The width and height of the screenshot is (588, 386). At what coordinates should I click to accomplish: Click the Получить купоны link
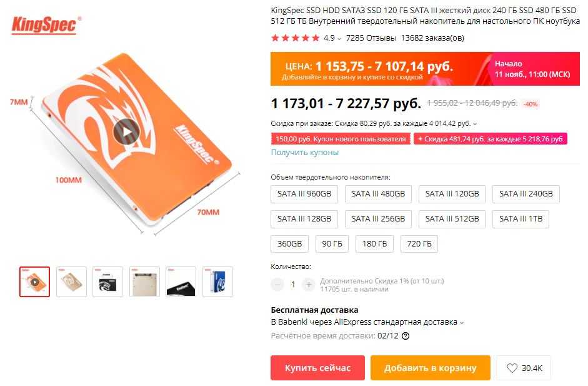tap(304, 153)
